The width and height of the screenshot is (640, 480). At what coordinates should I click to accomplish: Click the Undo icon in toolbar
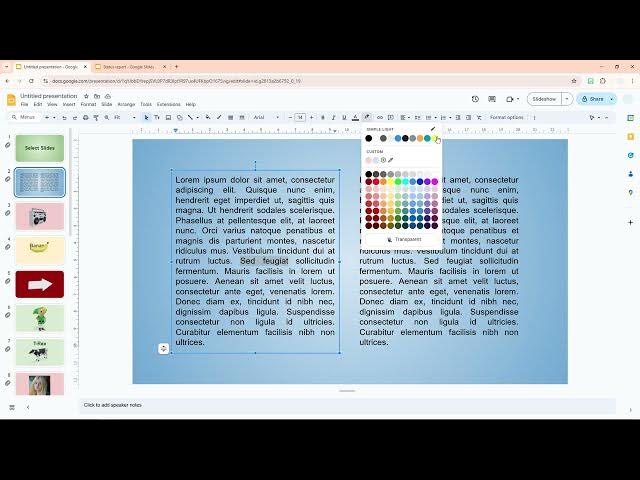[64, 118]
